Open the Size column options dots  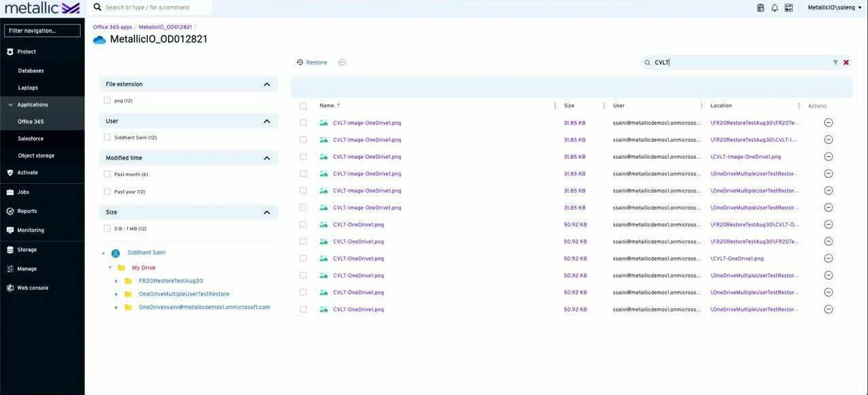click(604, 106)
